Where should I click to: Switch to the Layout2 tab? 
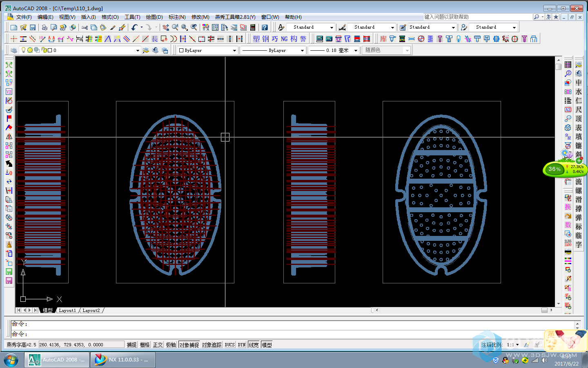91,310
